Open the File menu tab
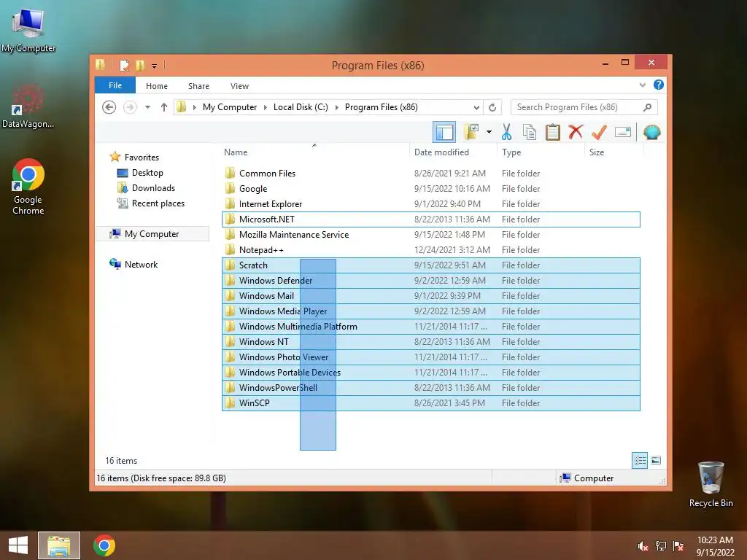The width and height of the screenshot is (747, 560). click(115, 85)
